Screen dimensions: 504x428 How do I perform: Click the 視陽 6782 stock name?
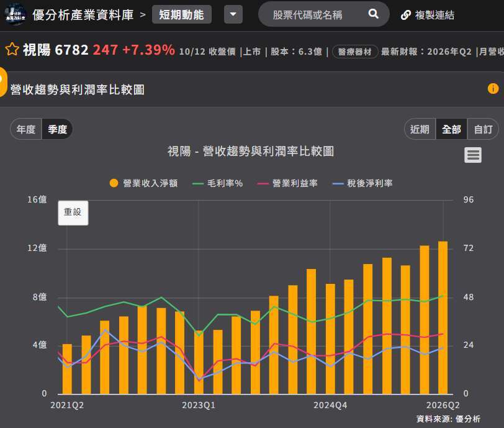coord(55,50)
